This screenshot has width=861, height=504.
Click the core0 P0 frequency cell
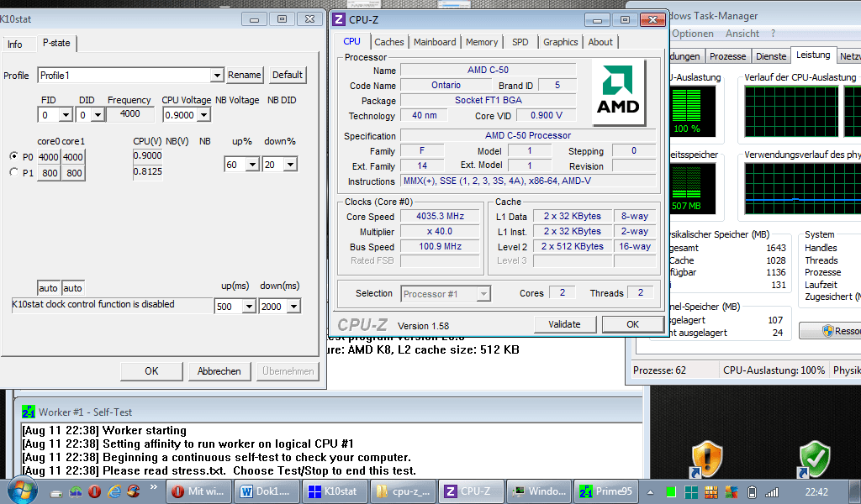[48, 157]
